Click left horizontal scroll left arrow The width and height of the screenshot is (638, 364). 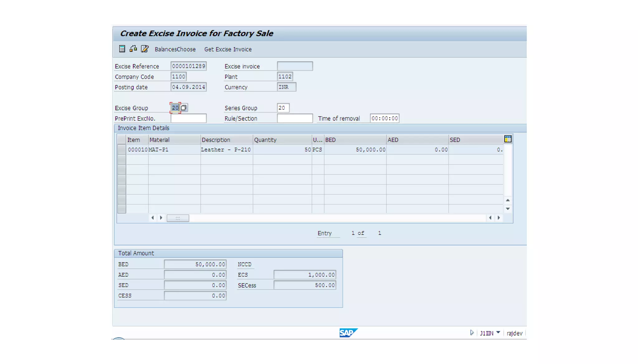coord(153,218)
